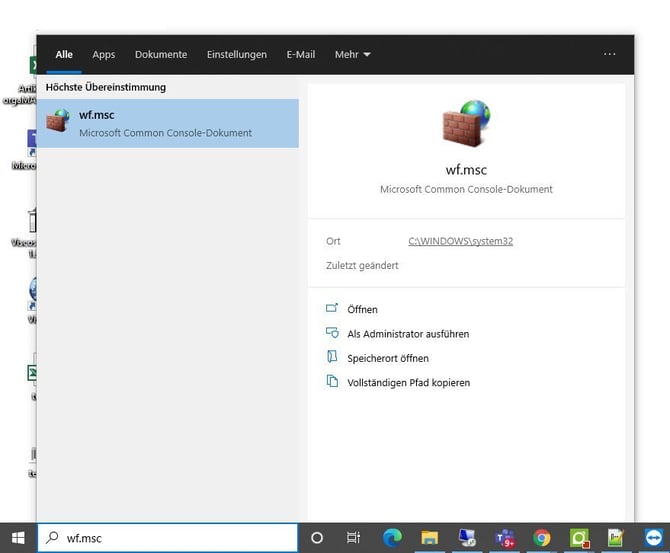Switch to the Apps tab
Screen dimensions: 670x553
coord(104,55)
